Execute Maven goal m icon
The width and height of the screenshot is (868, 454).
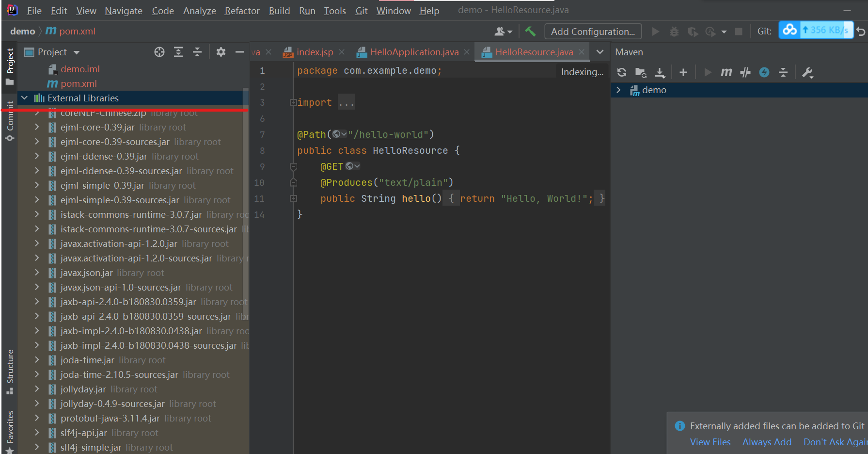click(x=726, y=72)
